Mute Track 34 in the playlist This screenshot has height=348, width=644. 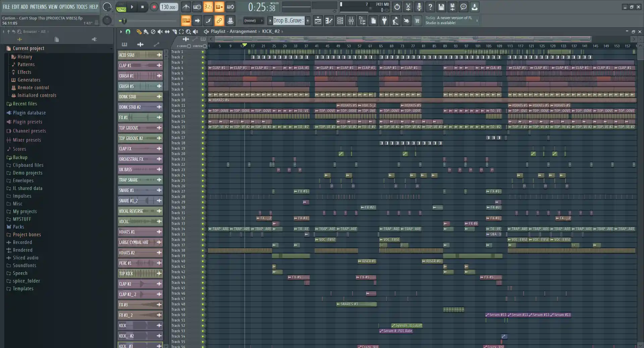pos(203,229)
